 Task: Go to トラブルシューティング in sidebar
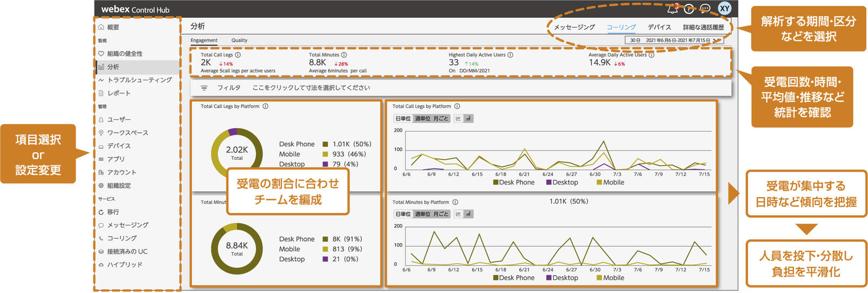[139, 80]
